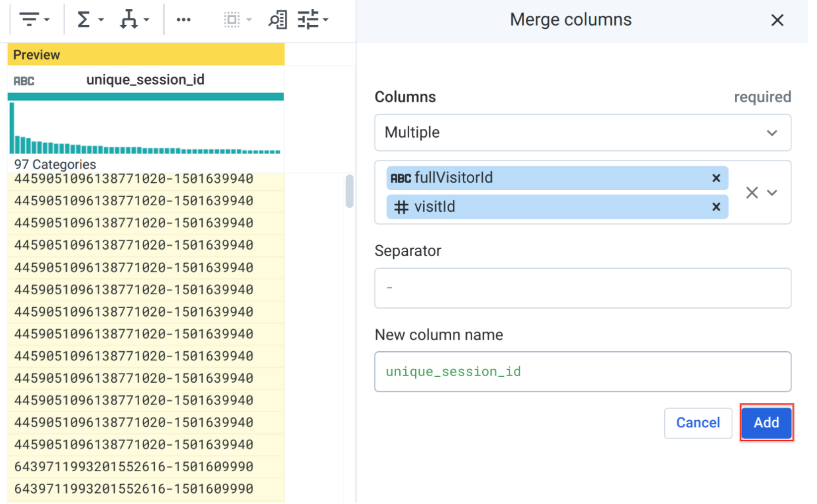Open the ellipsis more-options toolbar icon

pos(184,19)
